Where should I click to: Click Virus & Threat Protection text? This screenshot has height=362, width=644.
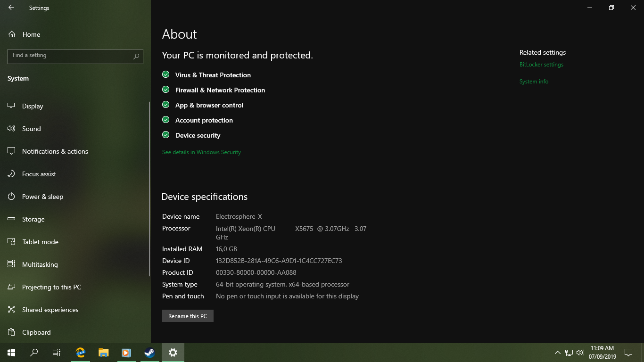[213, 75]
